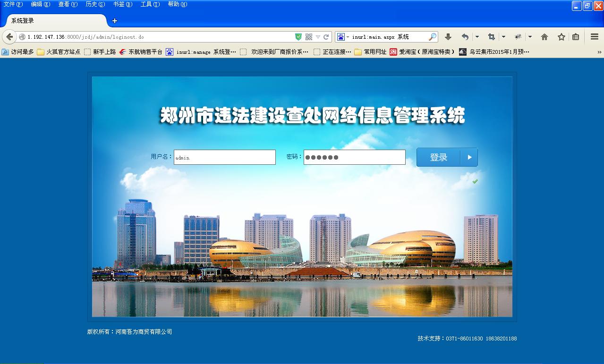Viewport: 604px width, 364px height.
Task: Click the 登录 login button
Action: 439,157
